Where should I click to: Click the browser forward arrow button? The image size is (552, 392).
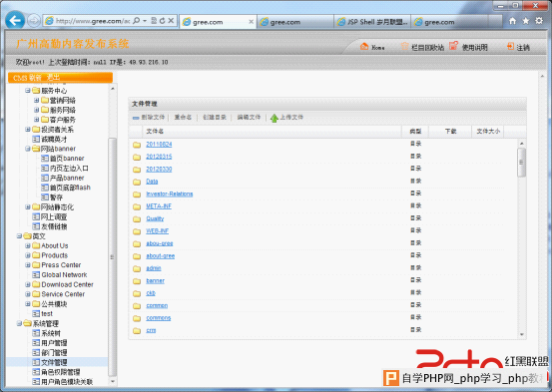[x=34, y=21]
